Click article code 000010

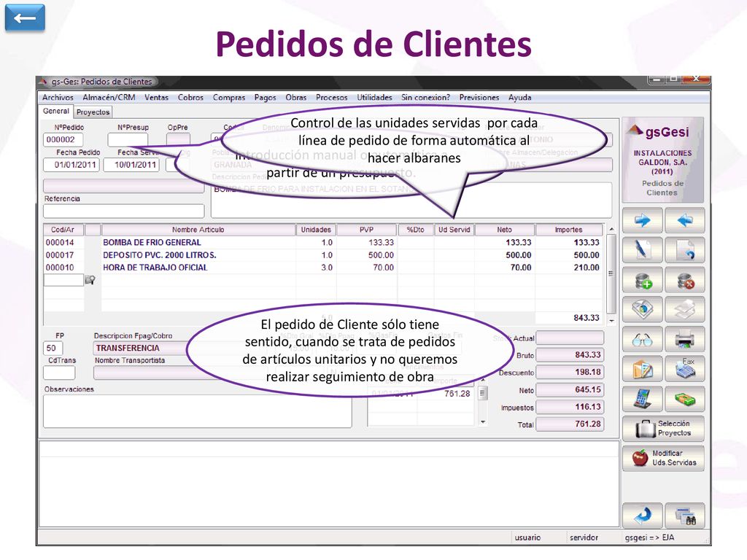click(60, 268)
